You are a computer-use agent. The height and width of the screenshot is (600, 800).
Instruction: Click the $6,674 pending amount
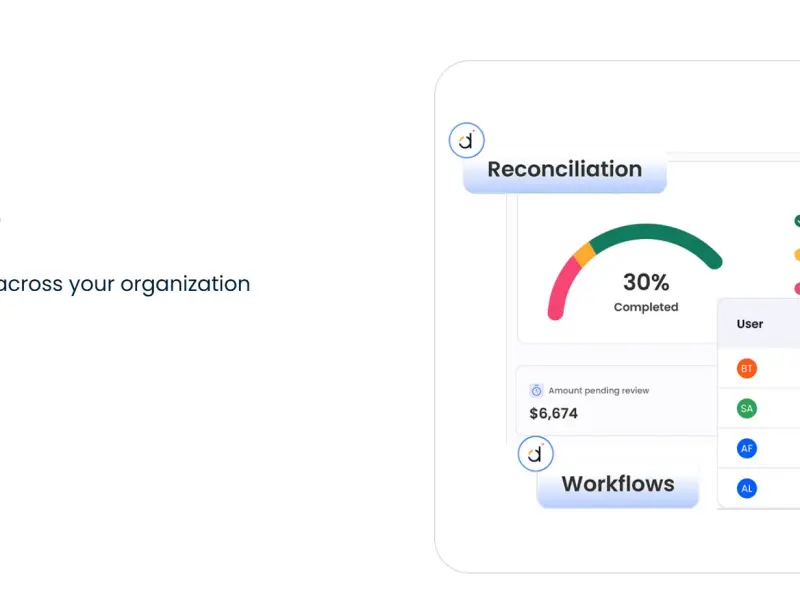(554, 413)
